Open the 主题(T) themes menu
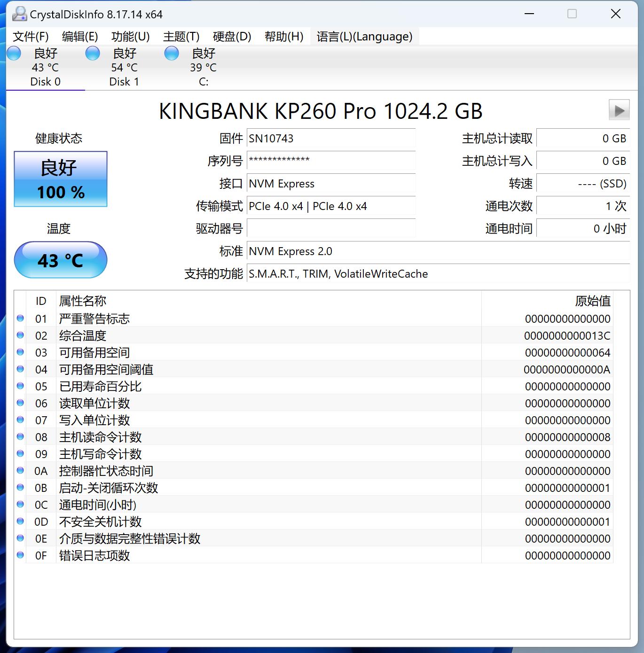This screenshot has height=653, width=644. [x=181, y=36]
